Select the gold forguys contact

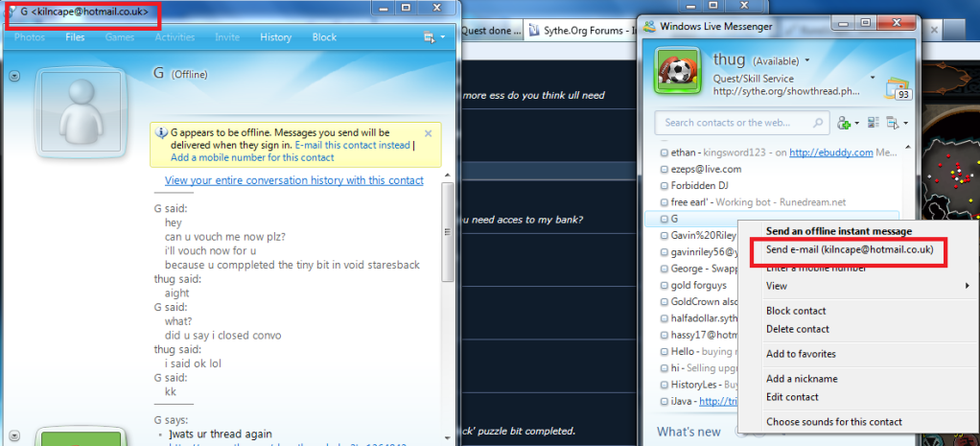[x=699, y=285]
